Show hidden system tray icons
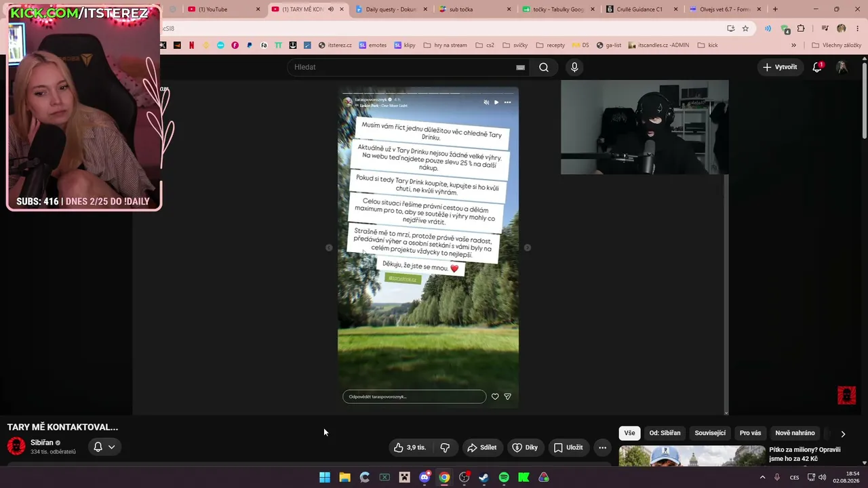 pyautogui.click(x=762, y=477)
